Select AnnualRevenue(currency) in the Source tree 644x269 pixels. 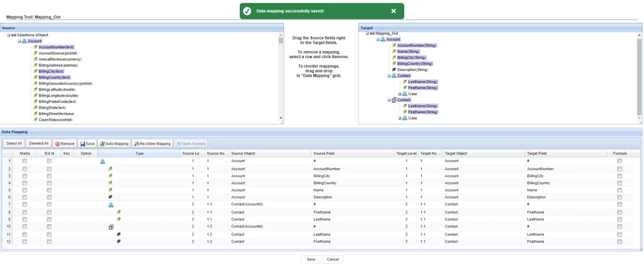tap(60, 59)
